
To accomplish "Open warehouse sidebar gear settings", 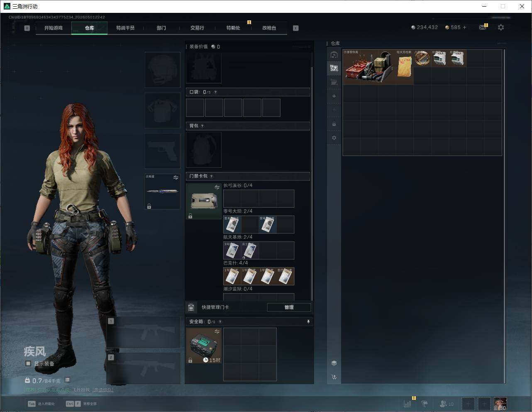I will click(x=334, y=138).
